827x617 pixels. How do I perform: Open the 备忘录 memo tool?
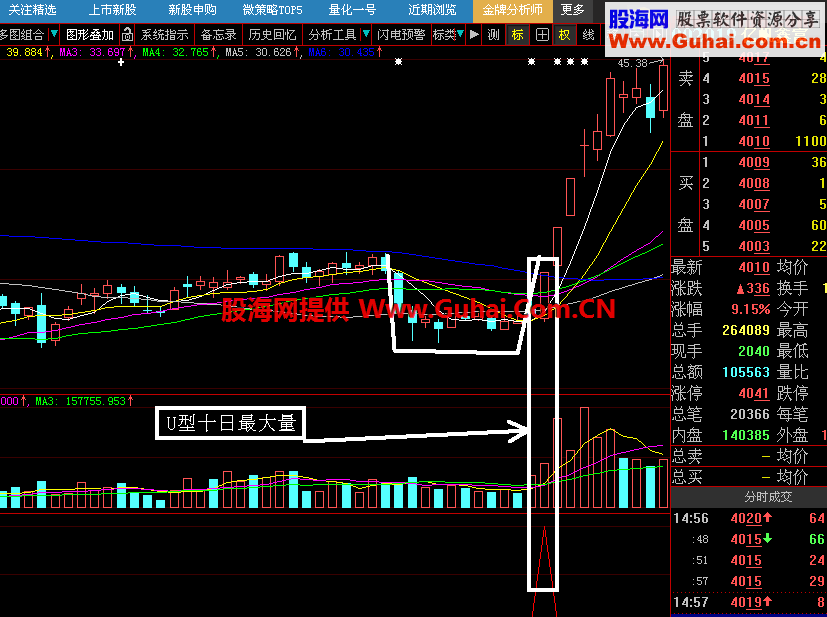(x=218, y=35)
